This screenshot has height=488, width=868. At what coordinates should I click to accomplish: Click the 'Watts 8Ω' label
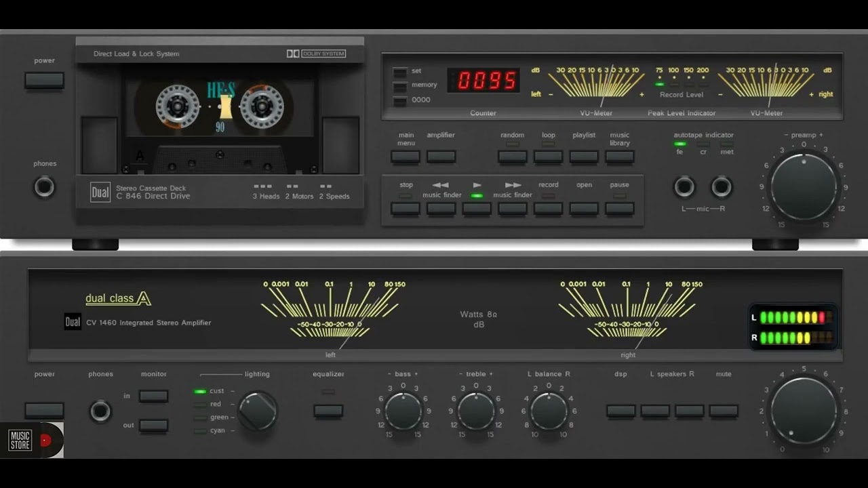pyautogui.click(x=479, y=314)
